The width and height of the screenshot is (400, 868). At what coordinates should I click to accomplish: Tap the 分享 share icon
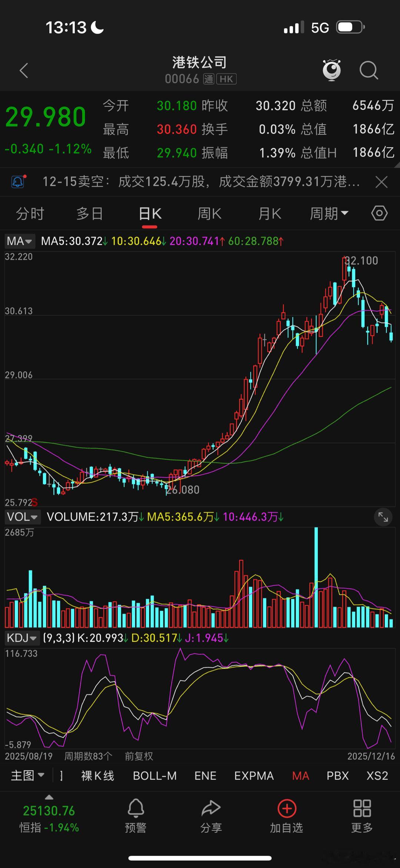coord(211,808)
